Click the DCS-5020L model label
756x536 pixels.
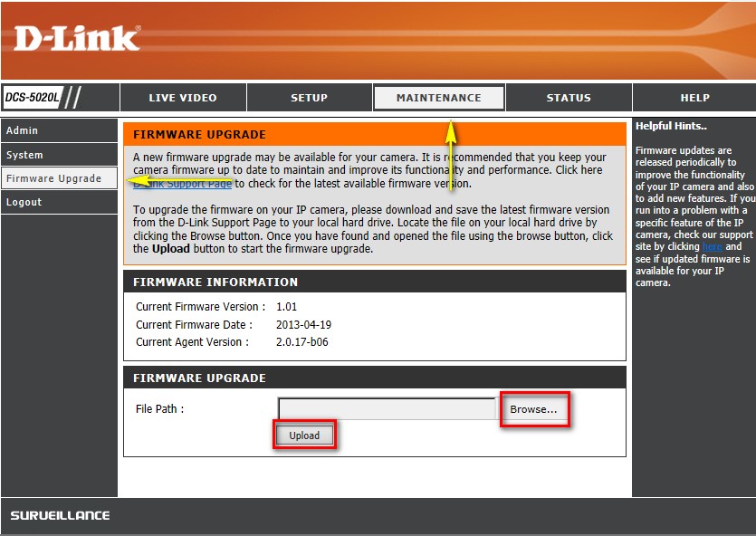pos(32,98)
